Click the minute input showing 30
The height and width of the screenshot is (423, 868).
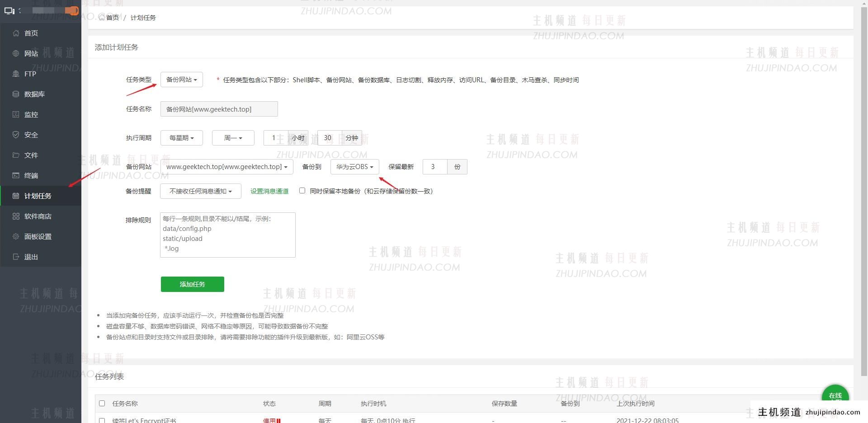[x=330, y=138]
